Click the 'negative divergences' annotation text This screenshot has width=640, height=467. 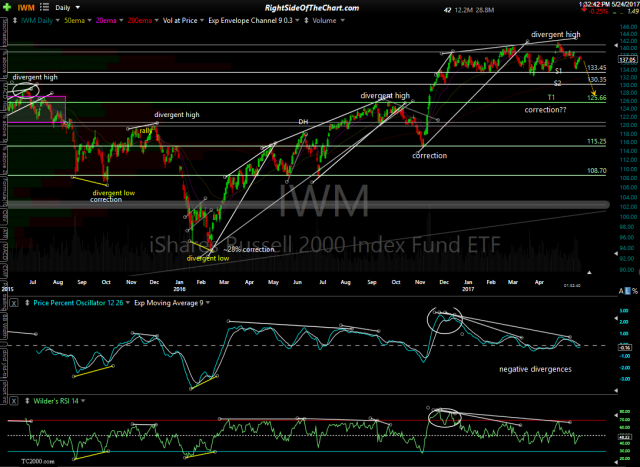pos(535,369)
